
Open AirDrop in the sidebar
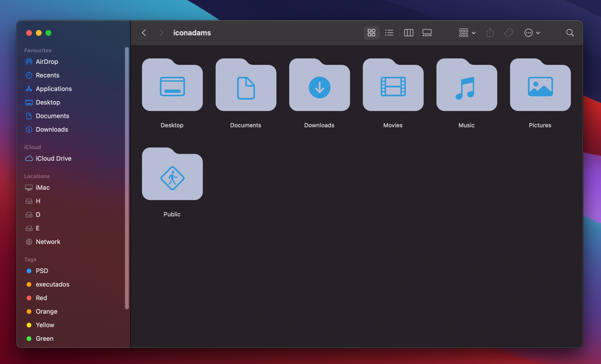47,62
